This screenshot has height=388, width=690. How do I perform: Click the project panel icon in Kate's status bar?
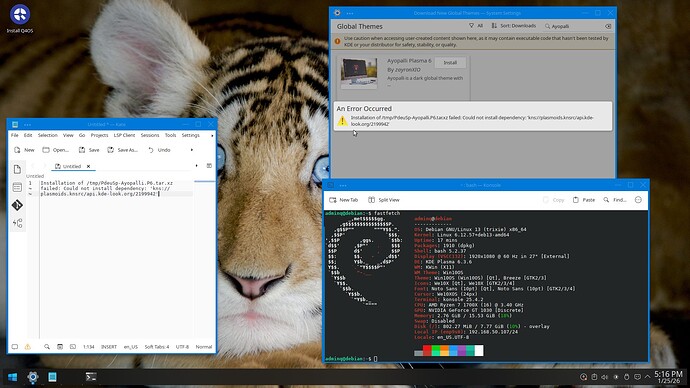coord(60,347)
